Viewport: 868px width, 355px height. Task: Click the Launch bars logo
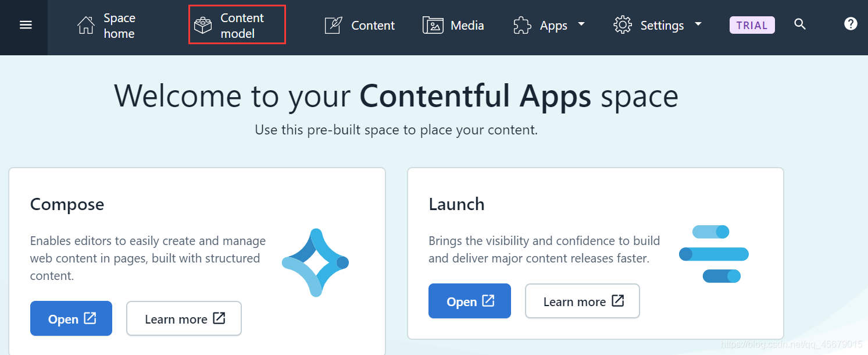(714, 254)
